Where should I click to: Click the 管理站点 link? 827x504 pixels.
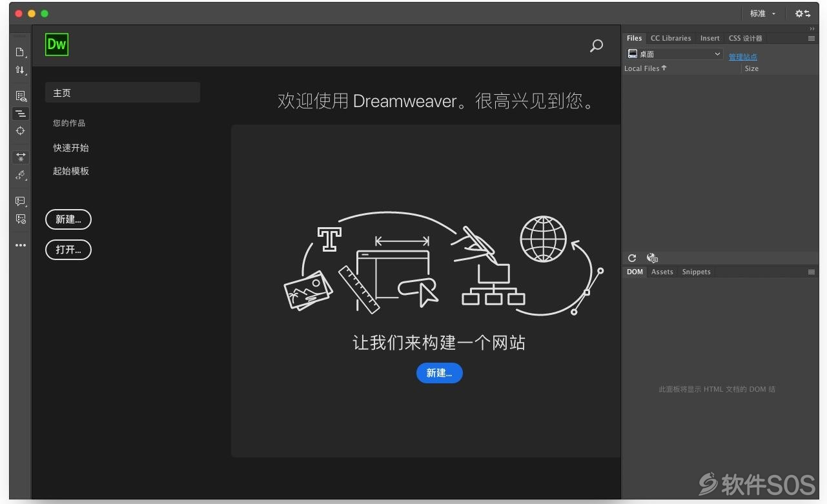coord(743,57)
